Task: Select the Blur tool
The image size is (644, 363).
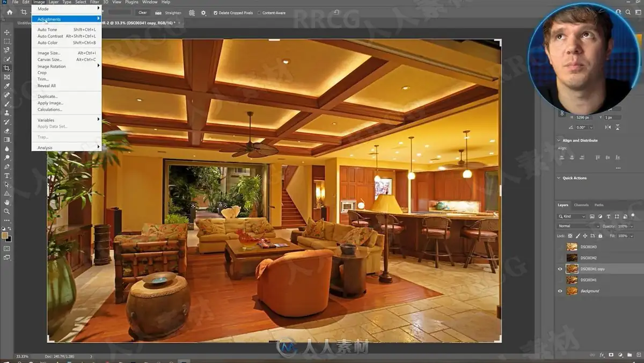Action: [x=7, y=149]
